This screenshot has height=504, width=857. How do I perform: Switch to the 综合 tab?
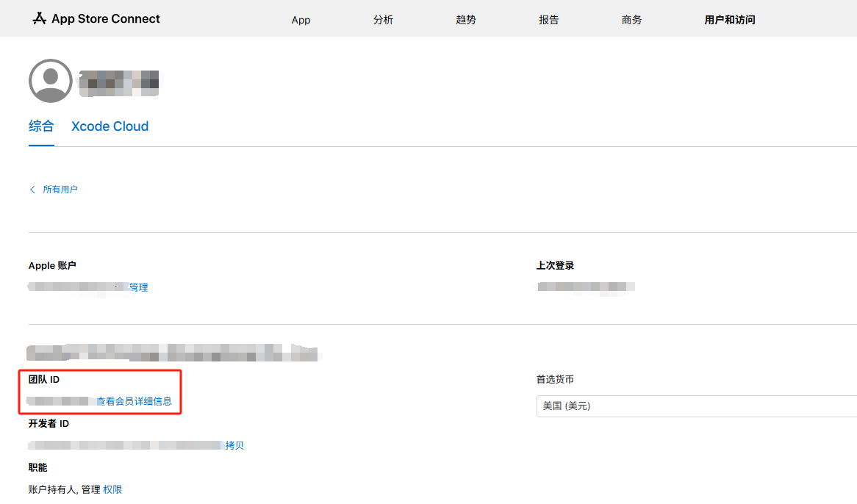(x=41, y=126)
